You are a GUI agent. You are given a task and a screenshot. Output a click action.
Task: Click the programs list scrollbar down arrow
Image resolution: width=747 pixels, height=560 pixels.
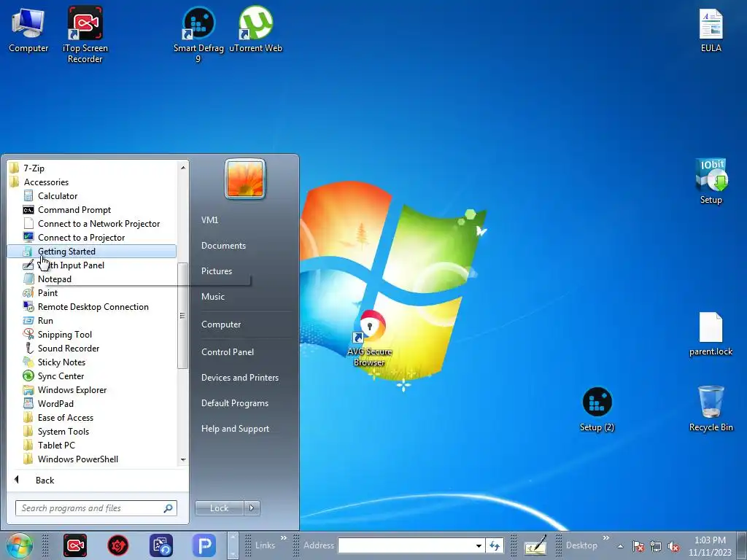click(x=183, y=459)
